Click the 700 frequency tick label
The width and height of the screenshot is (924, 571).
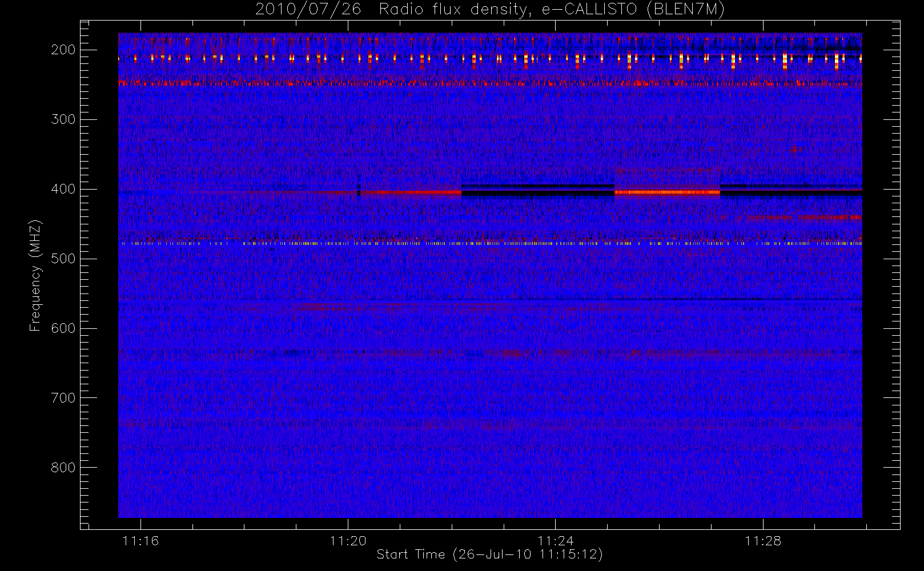(63, 398)
